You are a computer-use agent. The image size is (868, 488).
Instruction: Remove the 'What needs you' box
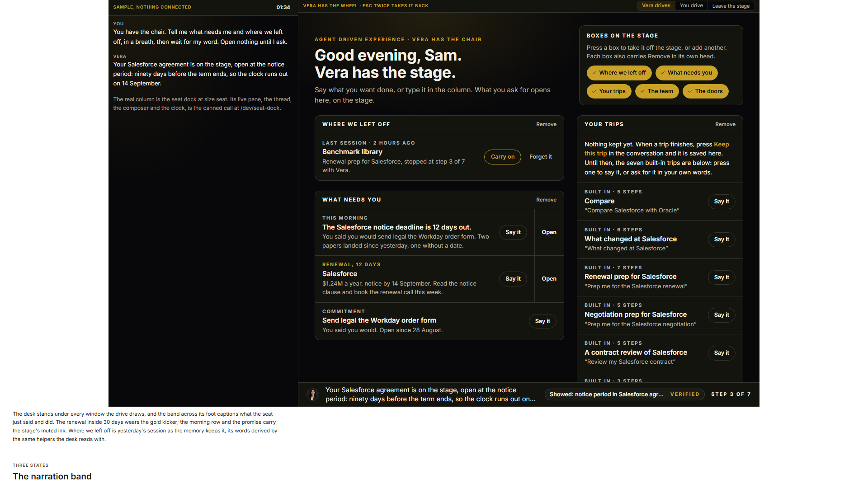click(546, 200)
